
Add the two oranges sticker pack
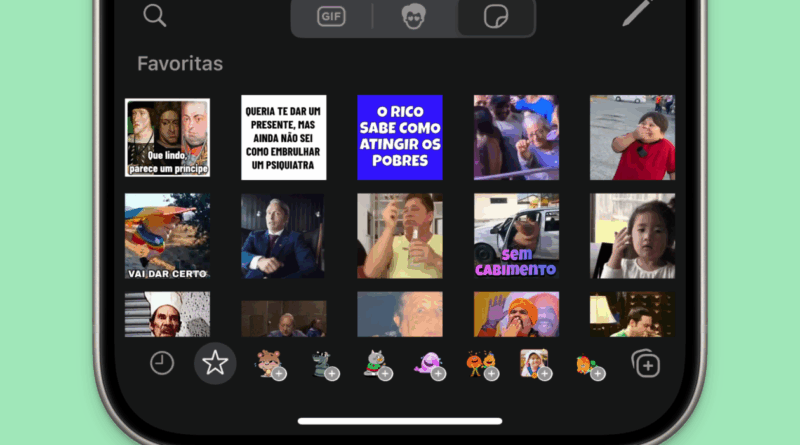pos(483,365)
